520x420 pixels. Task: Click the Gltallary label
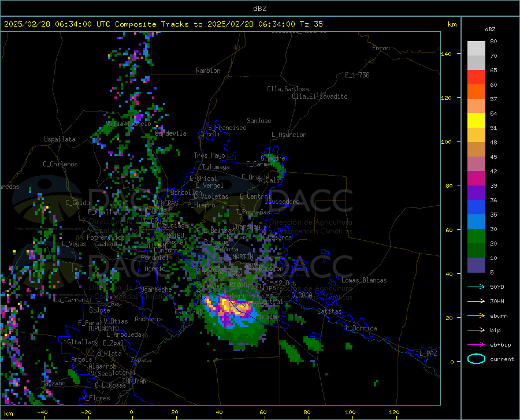point(83,342)
